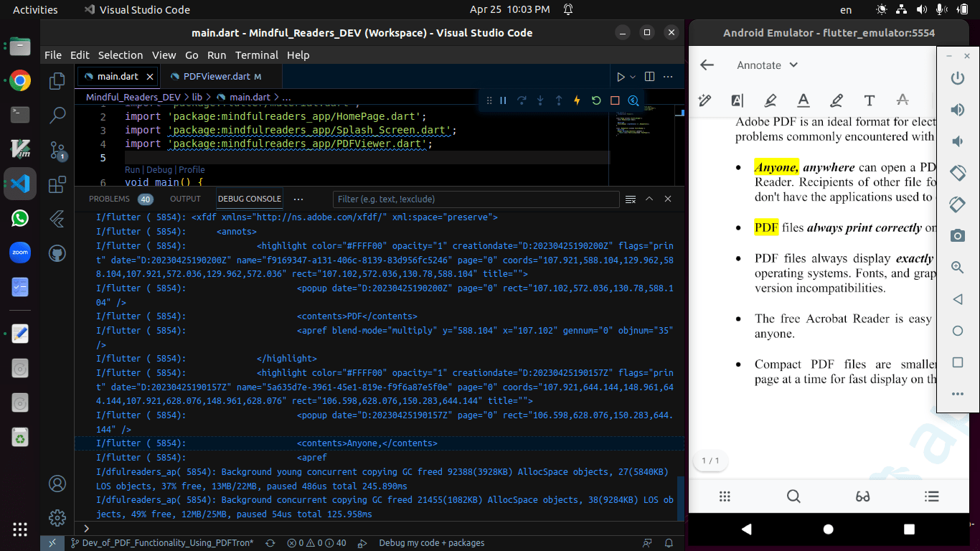Select the smart pen annotation tool in emulator
Viewport: 980px width, 551px height.
[x=705, y=100]
